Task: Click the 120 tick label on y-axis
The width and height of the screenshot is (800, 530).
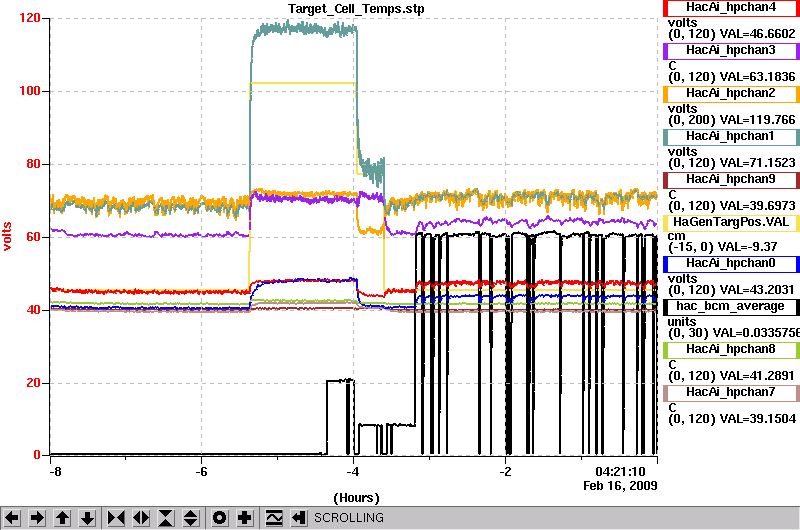Action: (x=30, y=18)
